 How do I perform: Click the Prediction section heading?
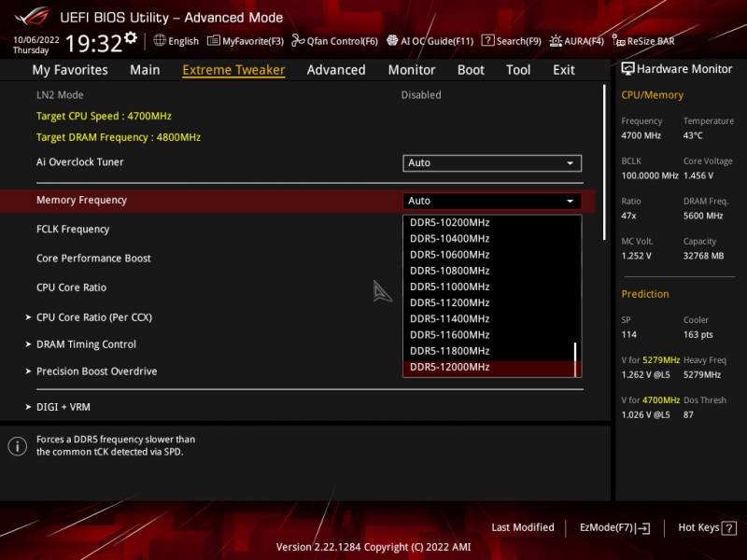[x=645, y=294]
